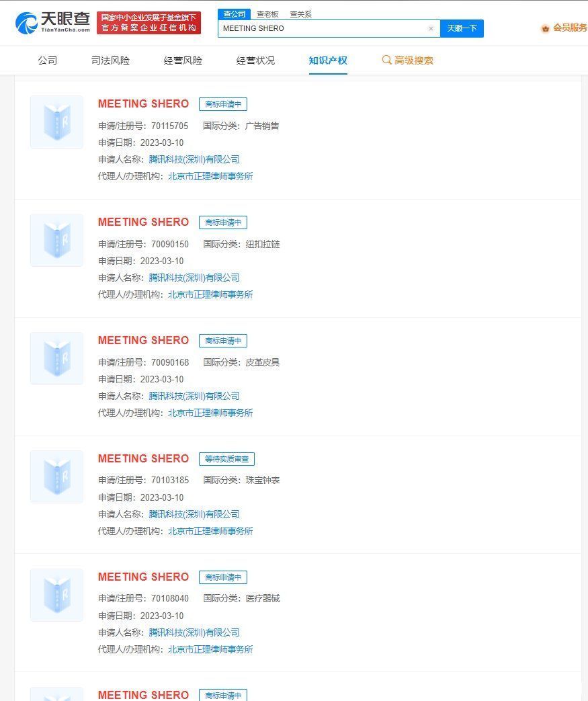Click the 天眼一下 search button
Screen dimensions: 588x701
click(x=462, y=28)
